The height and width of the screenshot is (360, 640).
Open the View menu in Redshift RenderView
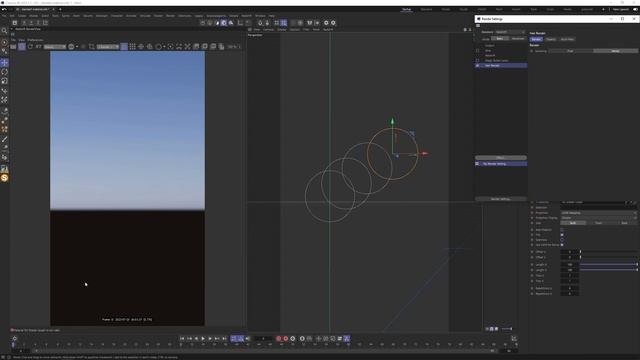(22, 40)
